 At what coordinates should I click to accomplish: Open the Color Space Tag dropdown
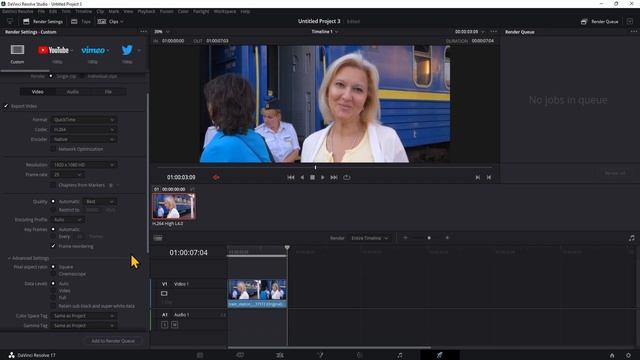pos(84,316)
